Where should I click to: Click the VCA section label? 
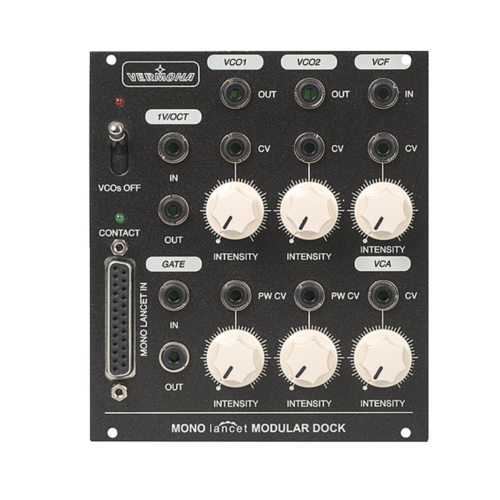tap(383, 264)
